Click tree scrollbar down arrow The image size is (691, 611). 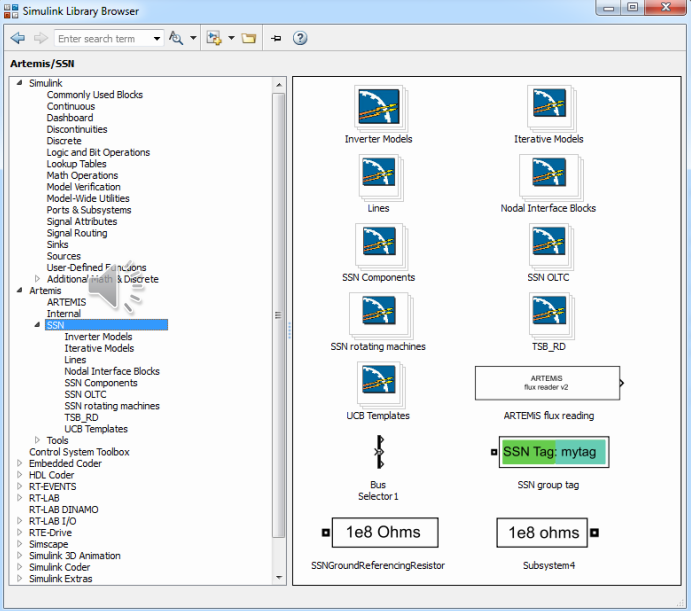pos(279,577)
